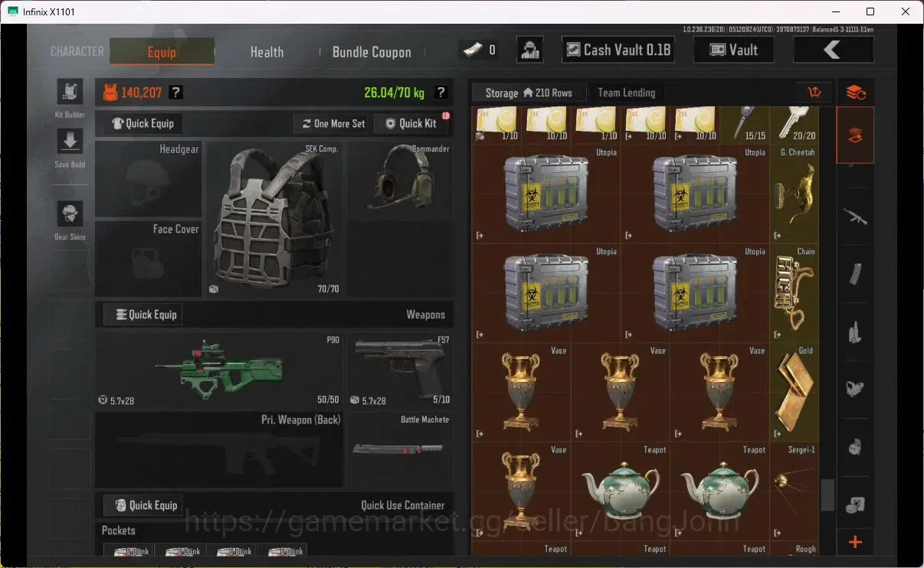The width and height of the screenshot is (924, 568).
Task: Open Cash Vault 0.1B
Action: pos(618,50)
